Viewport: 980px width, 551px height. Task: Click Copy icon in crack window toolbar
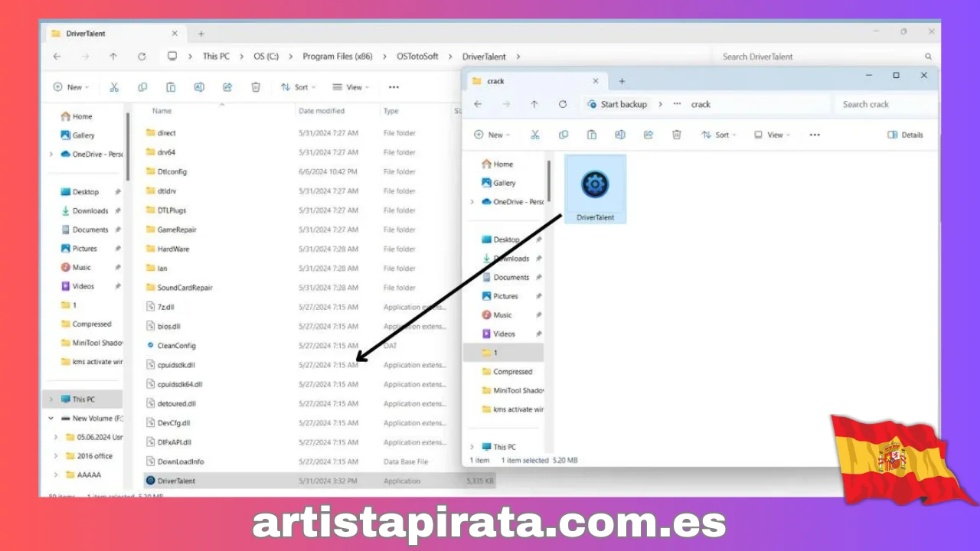(x=563, y=135)
